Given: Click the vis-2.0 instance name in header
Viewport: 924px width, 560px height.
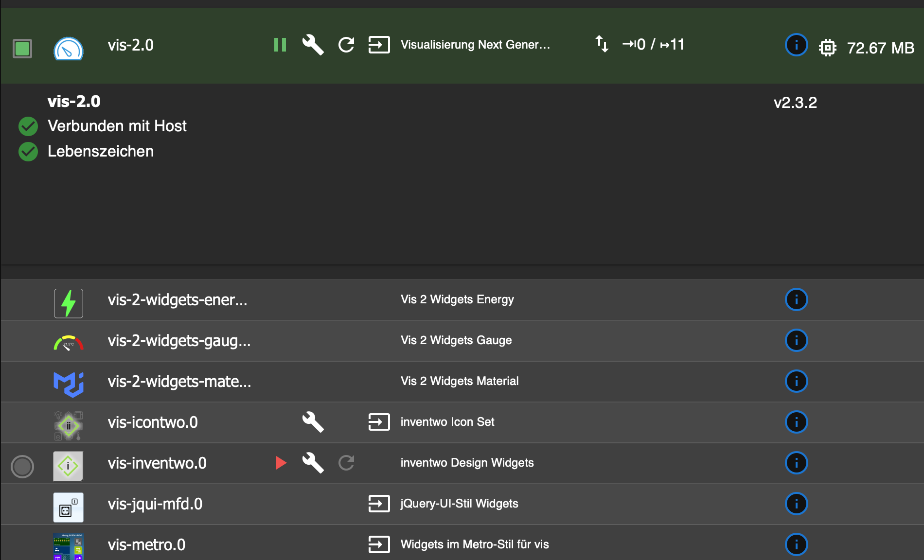Looking at the screenshot, I should (x=130, y=45).
